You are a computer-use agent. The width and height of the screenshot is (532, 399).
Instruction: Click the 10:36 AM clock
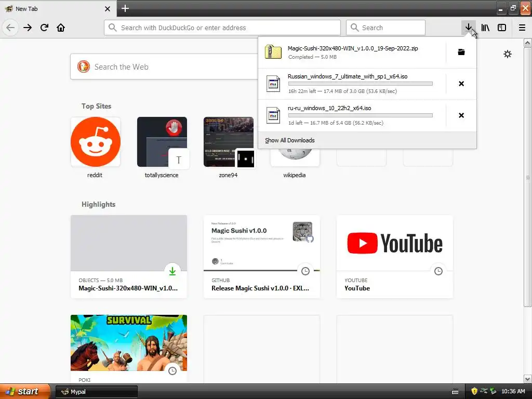tap(513, 391)
